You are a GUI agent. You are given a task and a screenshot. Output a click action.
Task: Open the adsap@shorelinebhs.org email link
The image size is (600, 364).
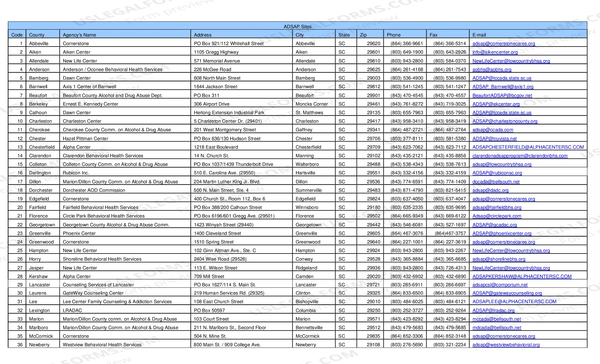click(x=499, y=259)
